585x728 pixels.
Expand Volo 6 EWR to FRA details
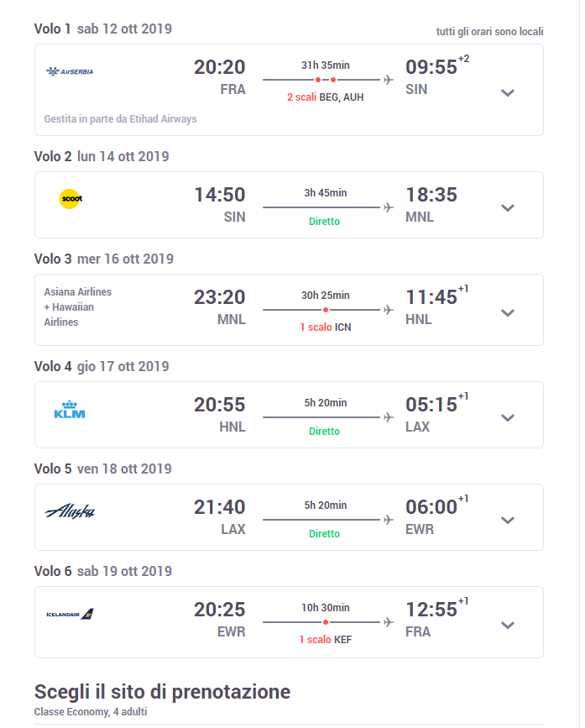[x=507, y=625]
